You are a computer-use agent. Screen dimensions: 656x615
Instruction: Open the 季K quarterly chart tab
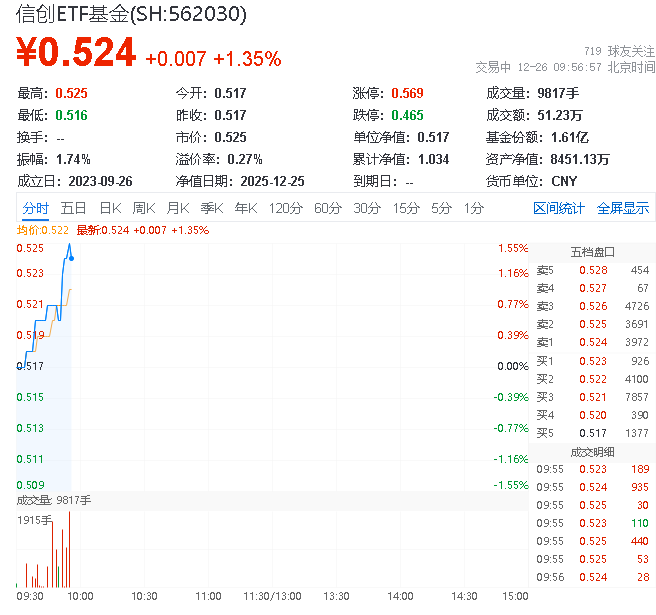pyautogui.click(x=211, y=208)
